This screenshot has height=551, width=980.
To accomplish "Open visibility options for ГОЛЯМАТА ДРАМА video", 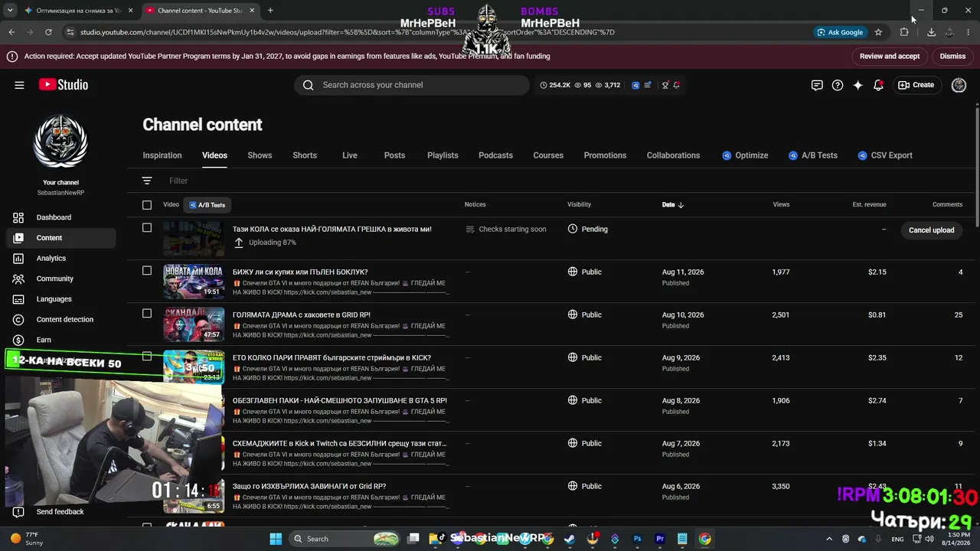I will [x=585, y=315].
